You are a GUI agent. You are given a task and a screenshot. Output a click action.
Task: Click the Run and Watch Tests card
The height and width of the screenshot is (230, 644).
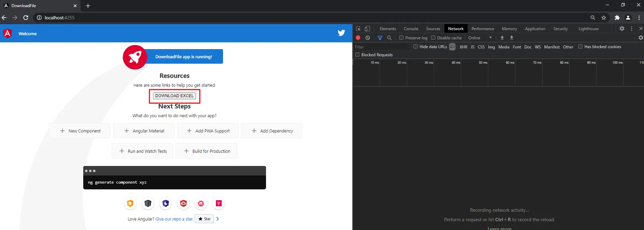142,151
